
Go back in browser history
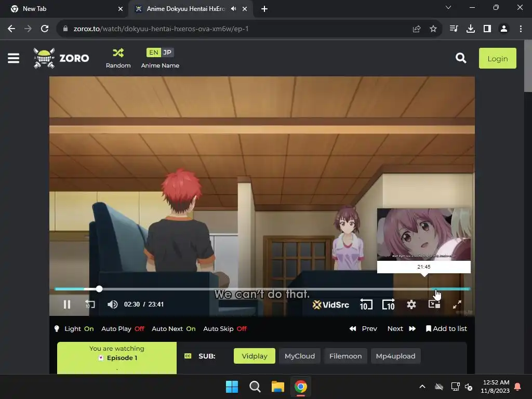tap(11, 29)
